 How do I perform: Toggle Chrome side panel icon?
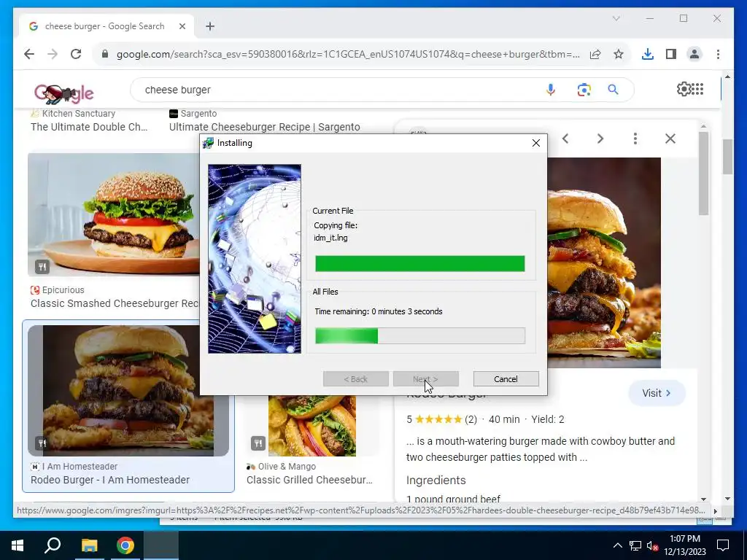click(671, 54)
